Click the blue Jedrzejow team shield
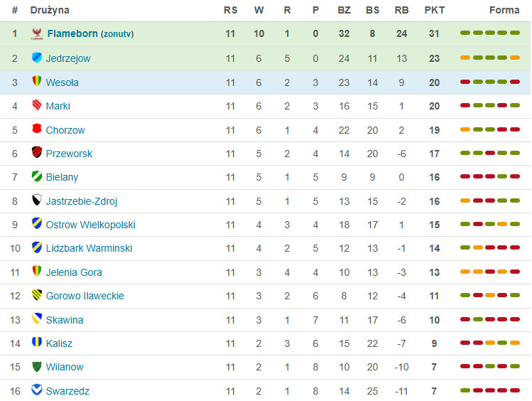The width and height of the screenshot is (532, 401). pyautogui.click(x=37, y=58)
